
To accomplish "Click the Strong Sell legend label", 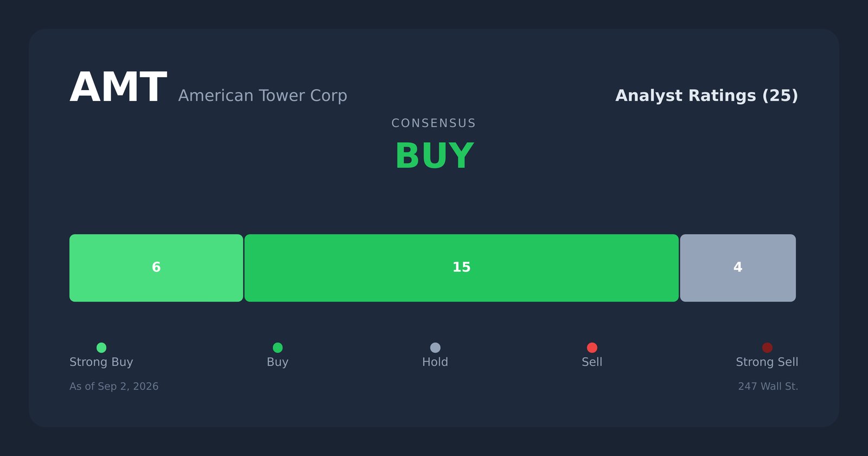I will (x=767, y=362).
